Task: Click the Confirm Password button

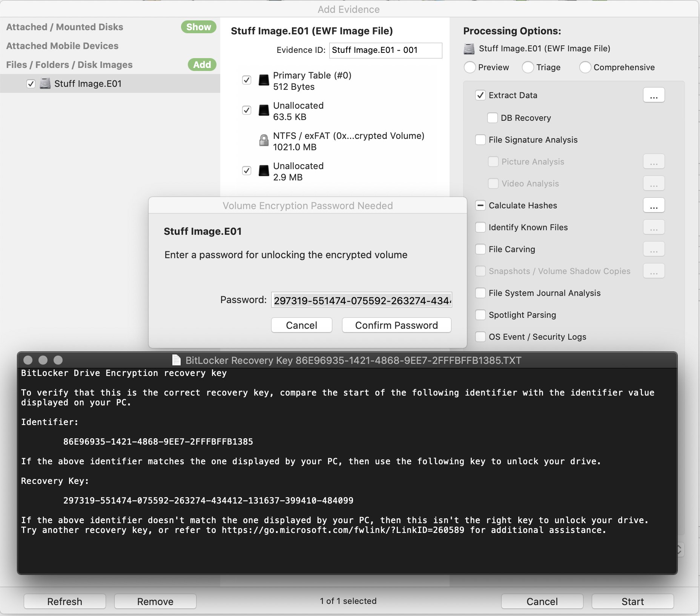Action: (397, 325)
